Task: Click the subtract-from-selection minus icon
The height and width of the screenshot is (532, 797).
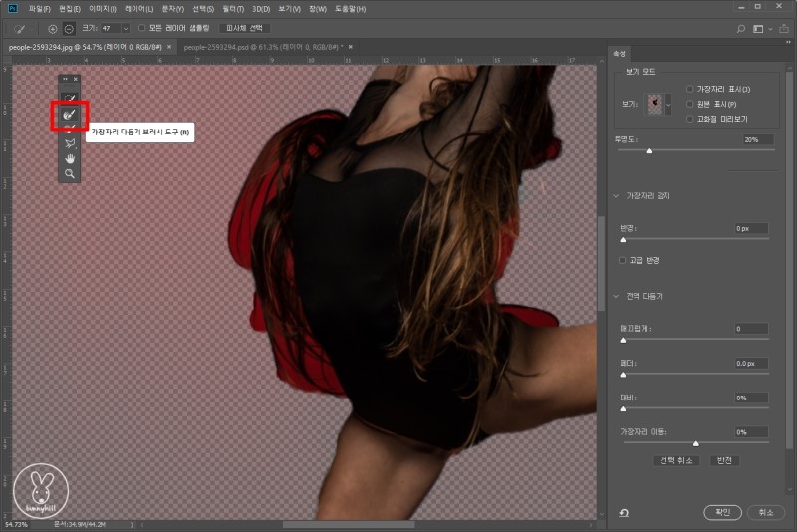Action: tap(69, 28)
